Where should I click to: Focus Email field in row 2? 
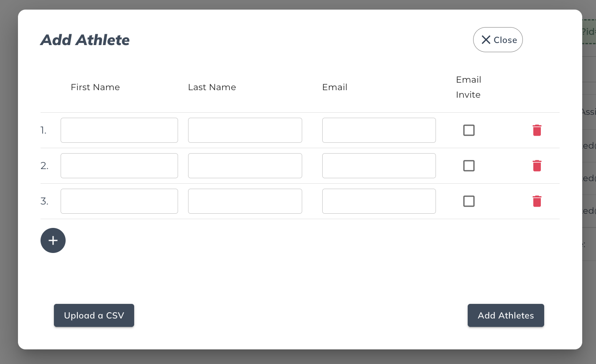tap(379, 166)
